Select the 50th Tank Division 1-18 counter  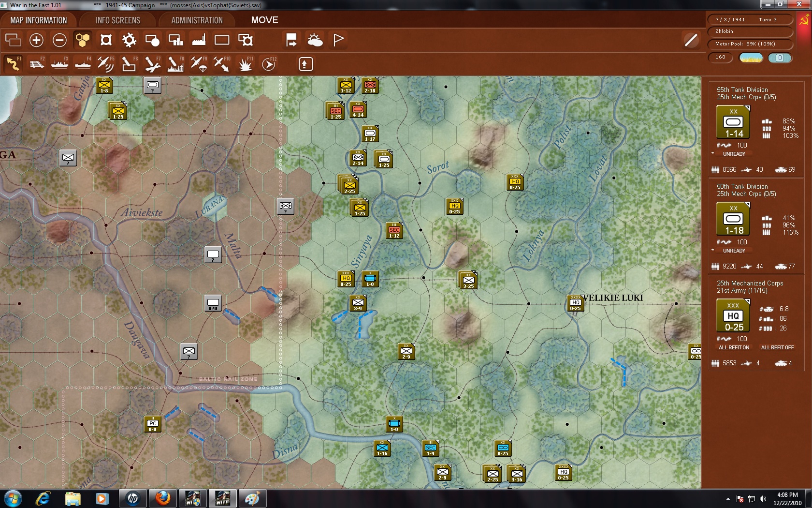pos(733,219)
